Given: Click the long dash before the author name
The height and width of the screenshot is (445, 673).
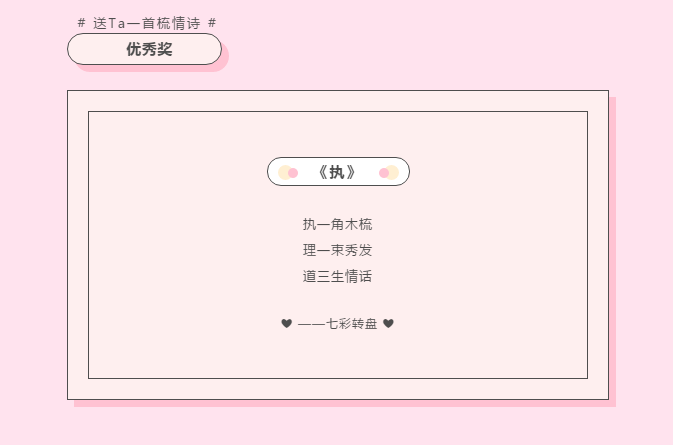Looking at the screenshot, I should (x=312, y=323).
